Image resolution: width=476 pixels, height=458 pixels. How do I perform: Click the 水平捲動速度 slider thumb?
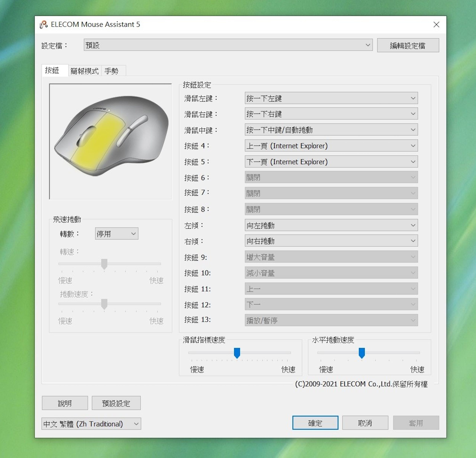(362, 353)
